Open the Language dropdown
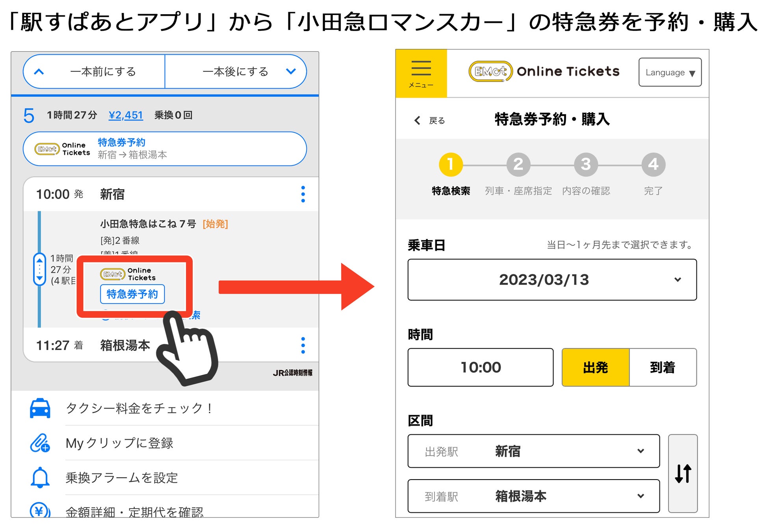This screenshot has width=767, height=532. coord(670,73)
